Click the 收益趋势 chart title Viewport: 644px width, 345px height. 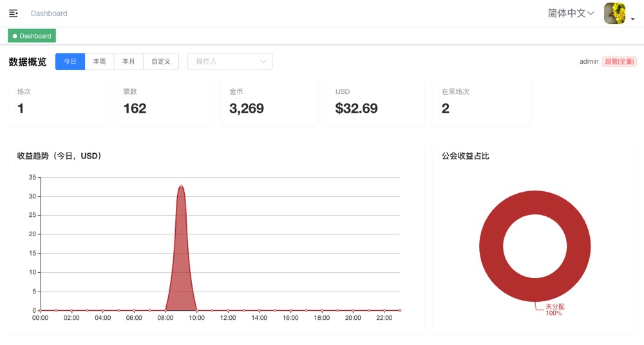59,156
